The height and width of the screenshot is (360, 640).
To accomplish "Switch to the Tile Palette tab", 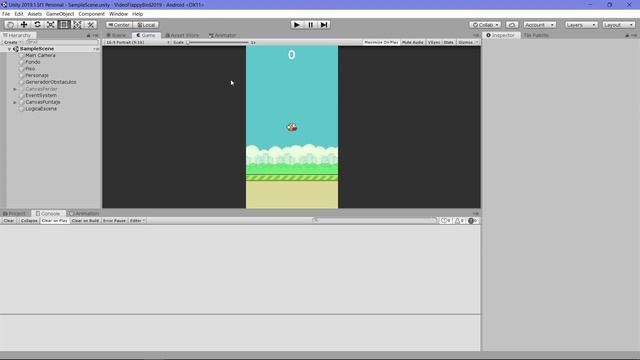I will click(536, 36).
